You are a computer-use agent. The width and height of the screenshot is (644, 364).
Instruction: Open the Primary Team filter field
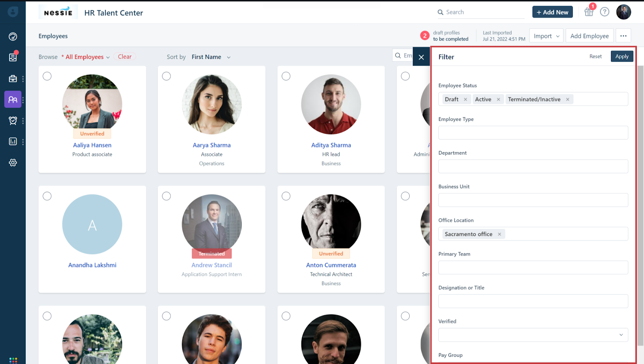533,267
